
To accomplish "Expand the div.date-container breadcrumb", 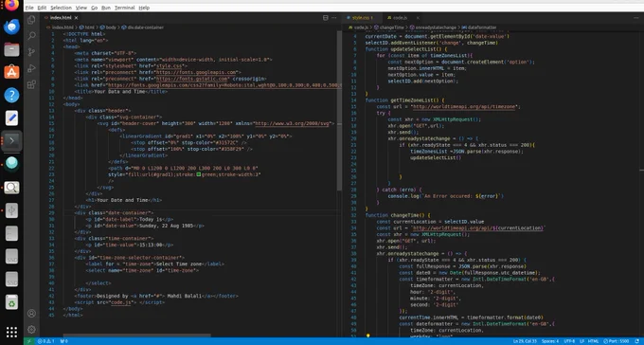I will tap(146, 27).
